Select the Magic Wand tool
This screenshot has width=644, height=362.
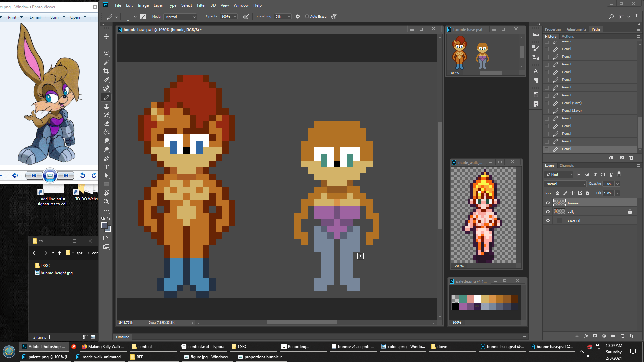point(106,62)
